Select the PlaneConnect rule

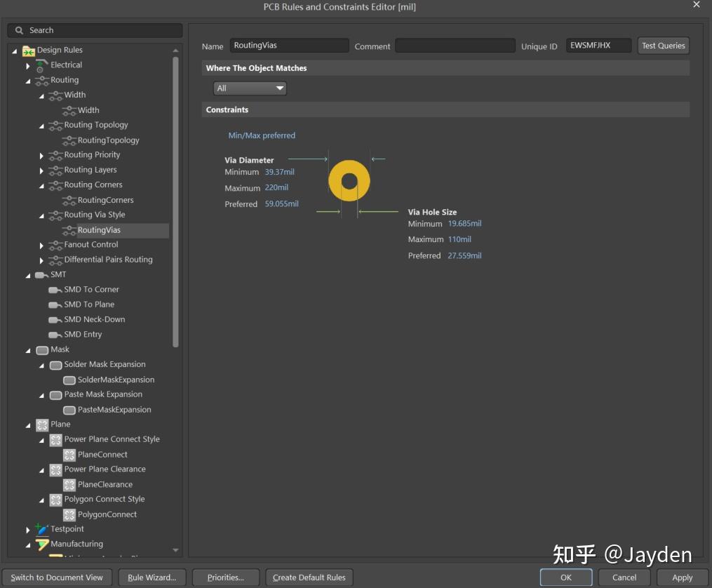click(102, 455)
